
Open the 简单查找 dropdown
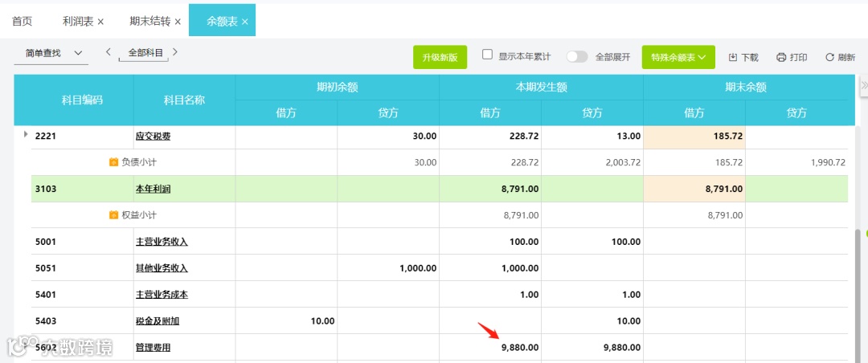tap(51, 53)
